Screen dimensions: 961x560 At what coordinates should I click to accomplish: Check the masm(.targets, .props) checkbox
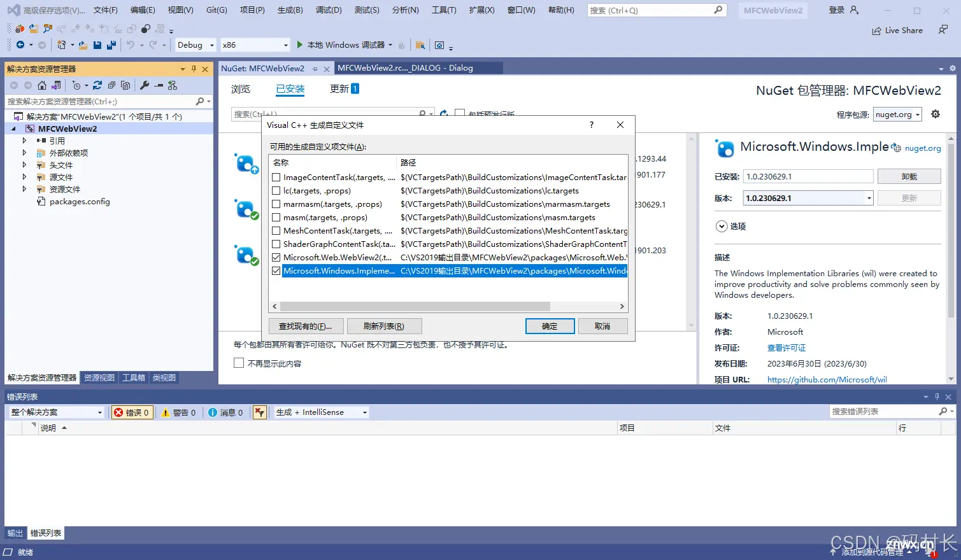point(276,218)
